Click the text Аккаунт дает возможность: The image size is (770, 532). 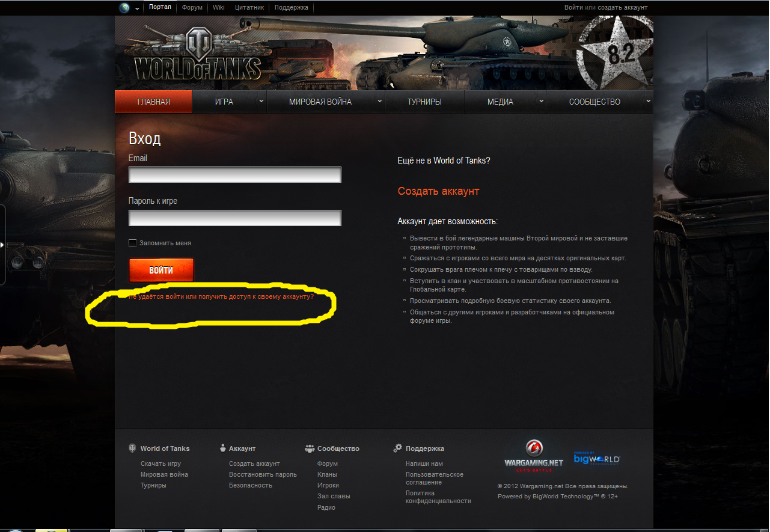click(448, 222)
